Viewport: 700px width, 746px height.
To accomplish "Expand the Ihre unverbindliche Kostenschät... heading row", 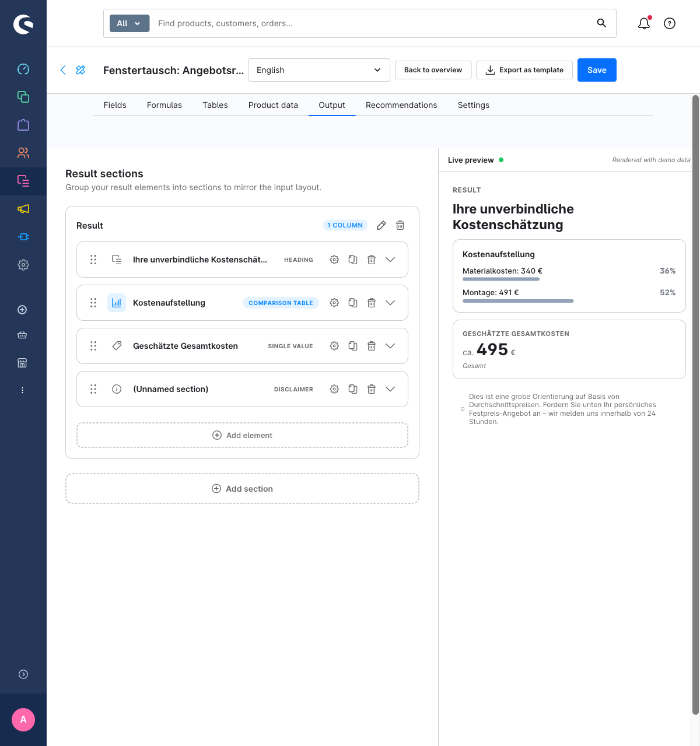I will (390, 260).
